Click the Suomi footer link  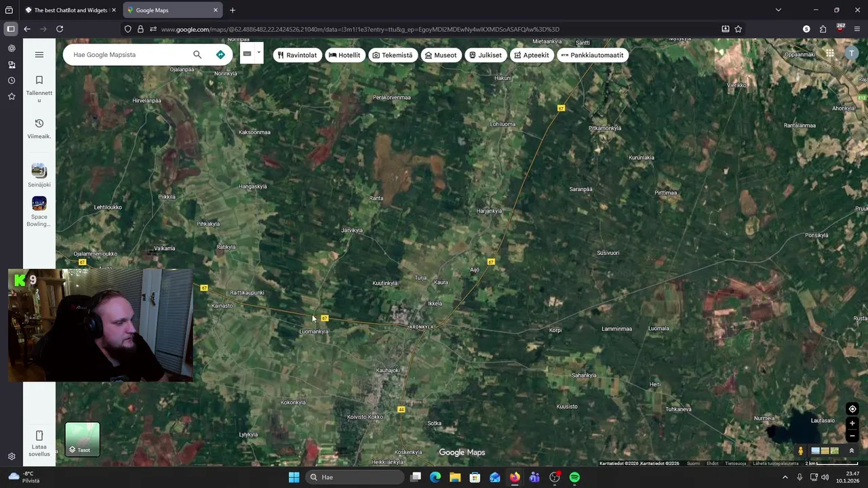tap(693, 464)
